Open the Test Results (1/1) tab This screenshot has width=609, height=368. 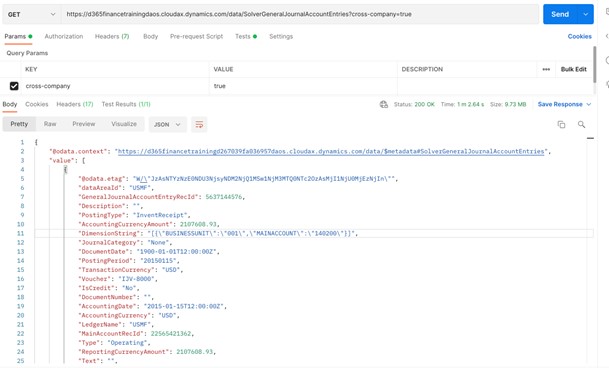coord(126,104)
